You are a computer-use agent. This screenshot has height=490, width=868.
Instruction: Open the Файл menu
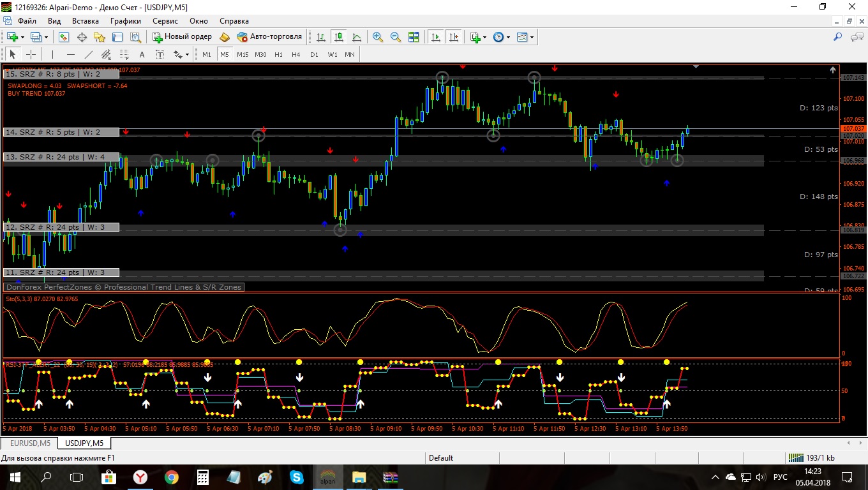click(x=27, y=21)
